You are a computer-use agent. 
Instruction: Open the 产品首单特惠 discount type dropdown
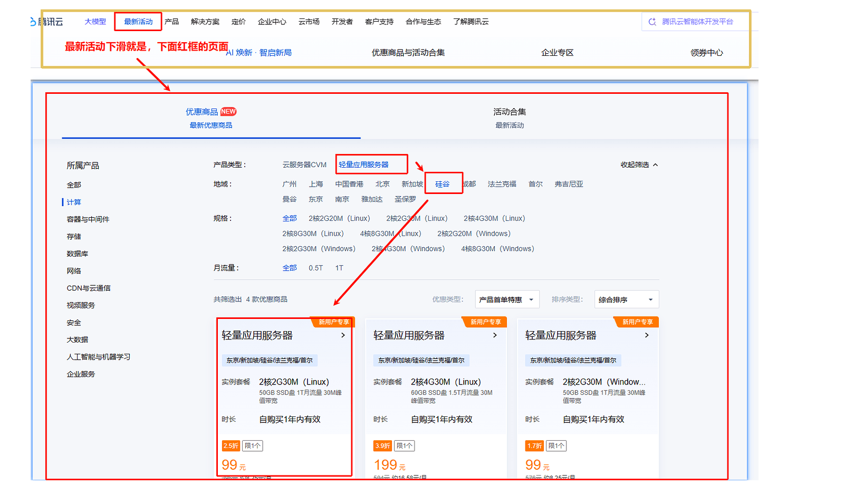pos(507,299)
